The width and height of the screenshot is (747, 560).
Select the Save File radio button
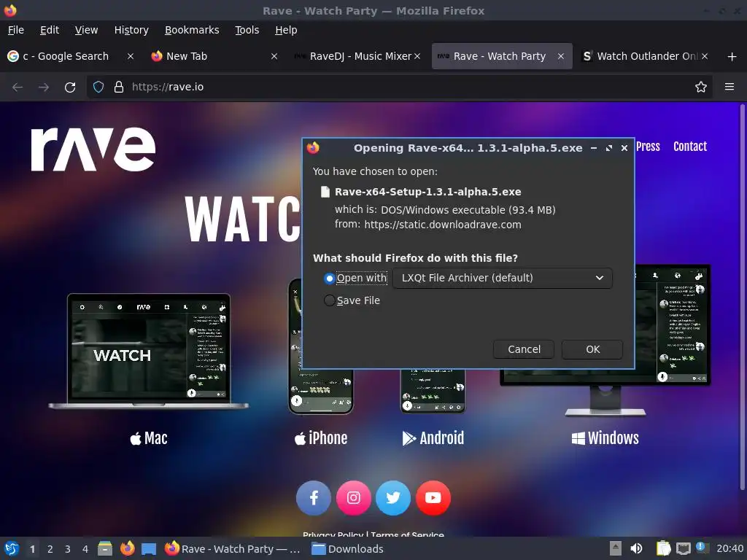(x=329, y=300)
